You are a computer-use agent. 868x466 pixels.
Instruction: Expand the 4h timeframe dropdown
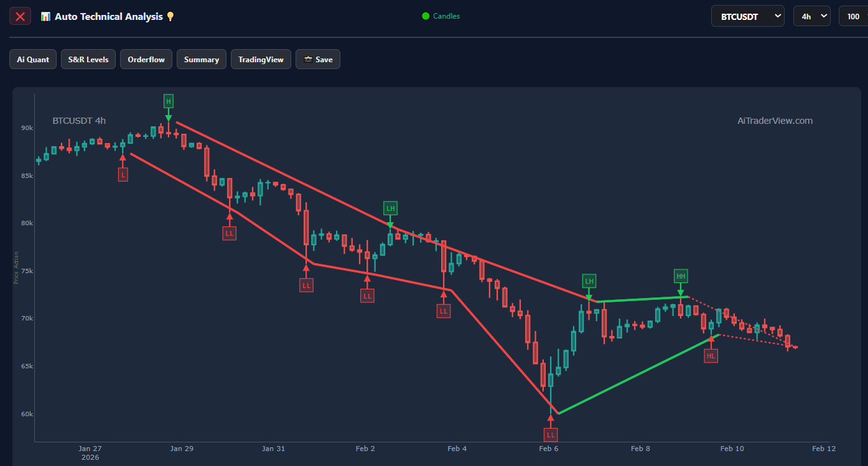[811, 16]
